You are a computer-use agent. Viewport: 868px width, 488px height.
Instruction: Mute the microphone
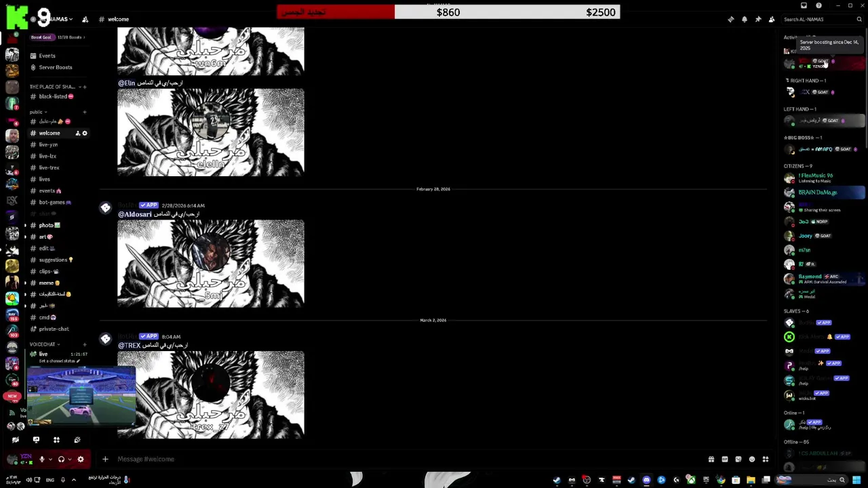tap(41, 459)
